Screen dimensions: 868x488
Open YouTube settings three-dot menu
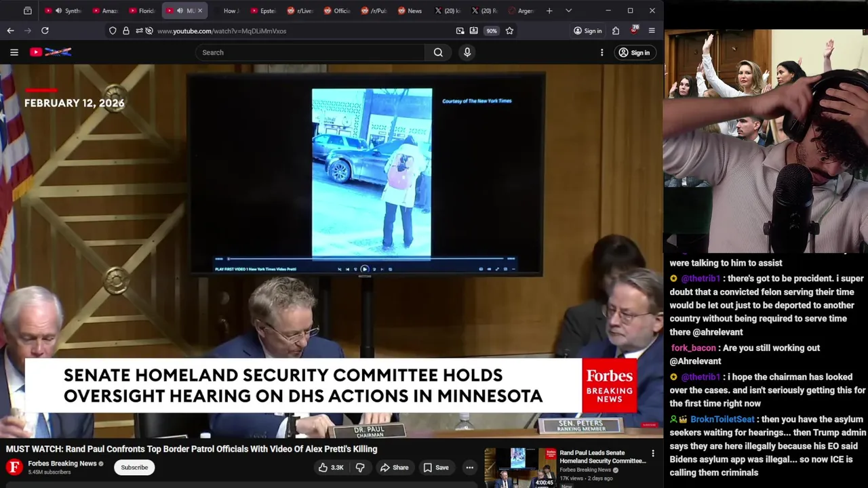[601, 52]
